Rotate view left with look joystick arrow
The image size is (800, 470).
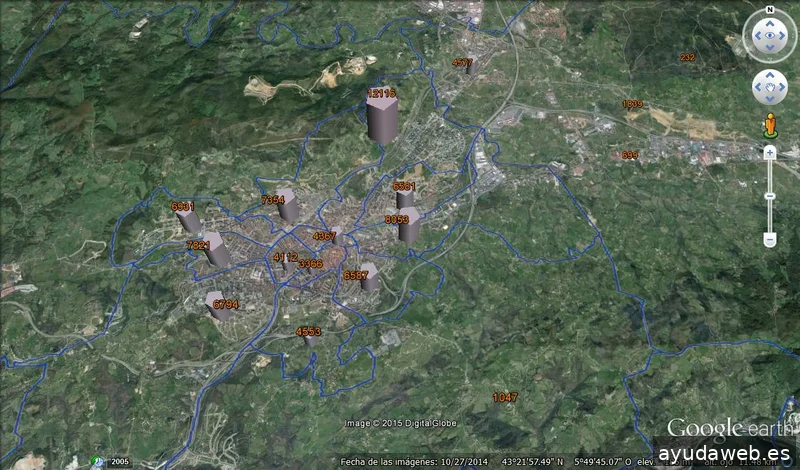[x=758, y=36]
